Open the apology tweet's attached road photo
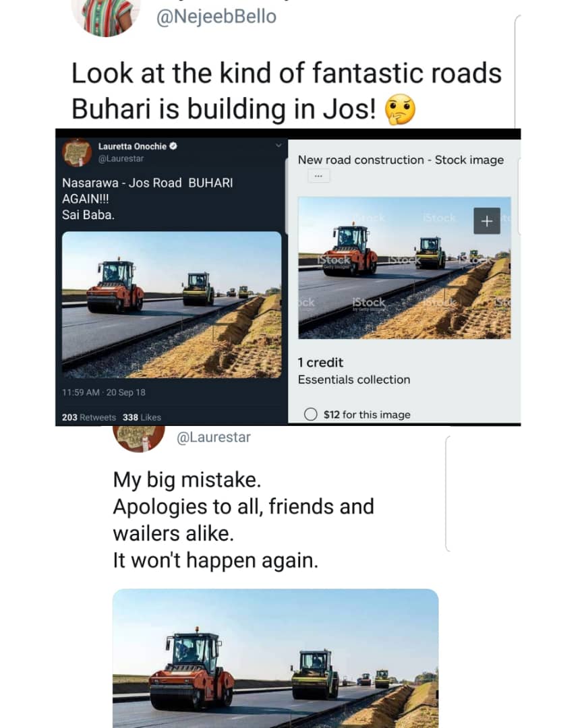582x728 pixels. click(x=275, y=659)
